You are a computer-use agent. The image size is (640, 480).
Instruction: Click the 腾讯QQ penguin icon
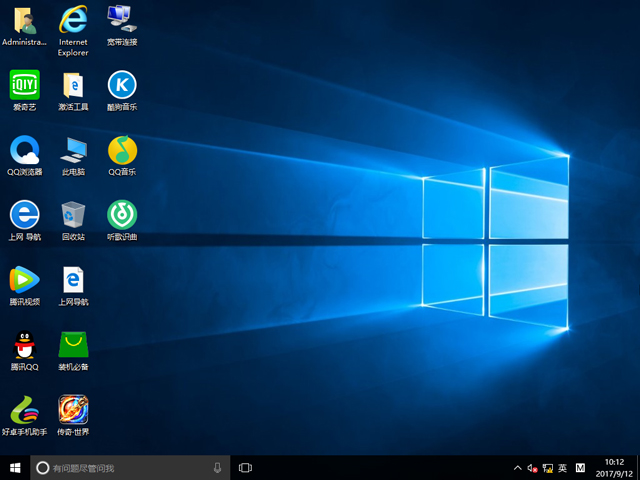[x=24, y=345]
